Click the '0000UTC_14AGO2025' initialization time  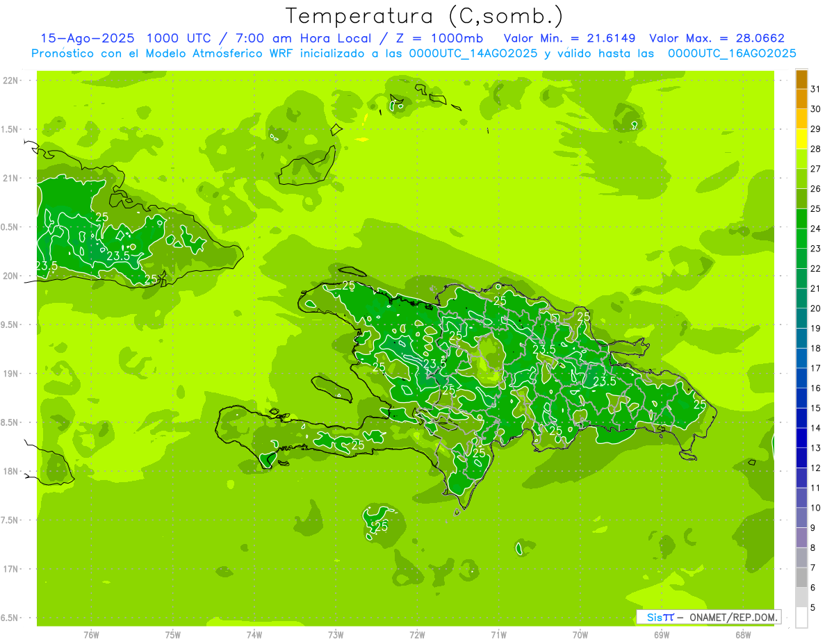point(473,53)
